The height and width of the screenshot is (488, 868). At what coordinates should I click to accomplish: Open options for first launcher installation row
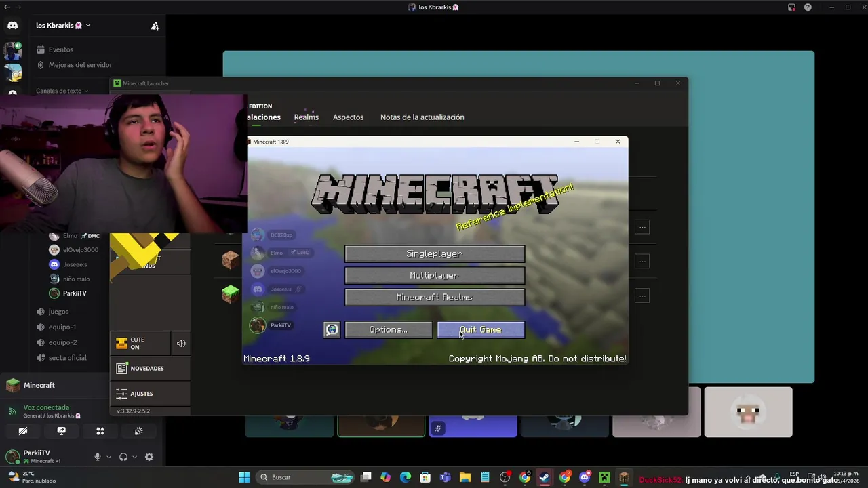[642, 227]
